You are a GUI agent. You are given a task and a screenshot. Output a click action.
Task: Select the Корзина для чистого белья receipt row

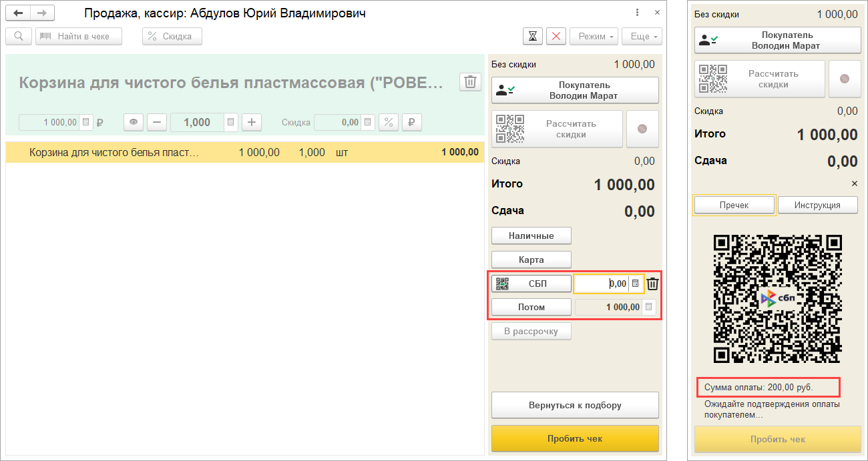coord(244,152)
